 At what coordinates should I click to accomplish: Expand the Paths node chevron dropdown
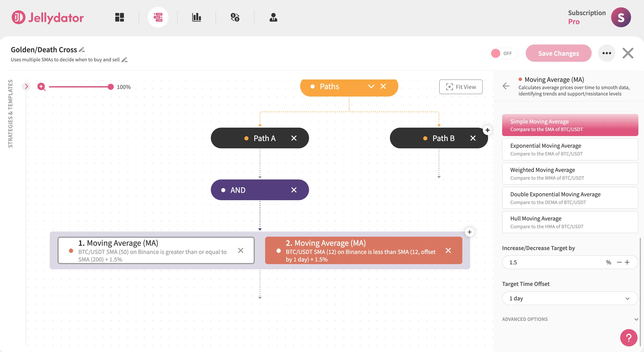tap(371, 86)
